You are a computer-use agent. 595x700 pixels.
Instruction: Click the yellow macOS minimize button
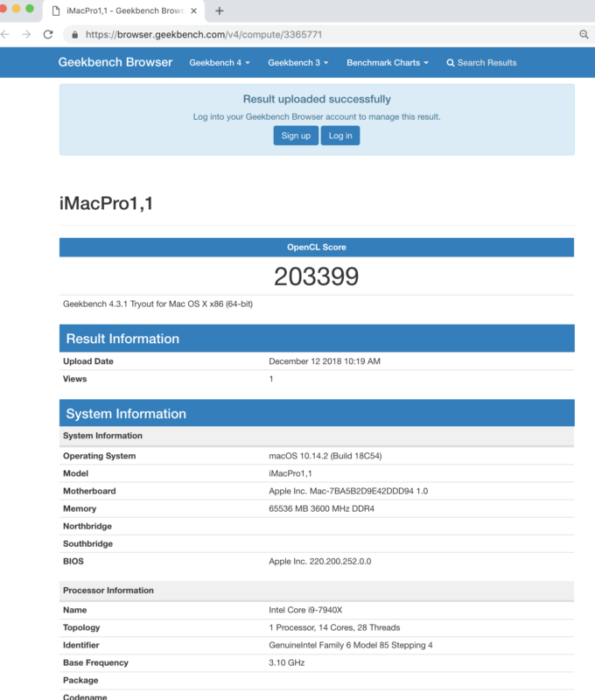point(17,9)
